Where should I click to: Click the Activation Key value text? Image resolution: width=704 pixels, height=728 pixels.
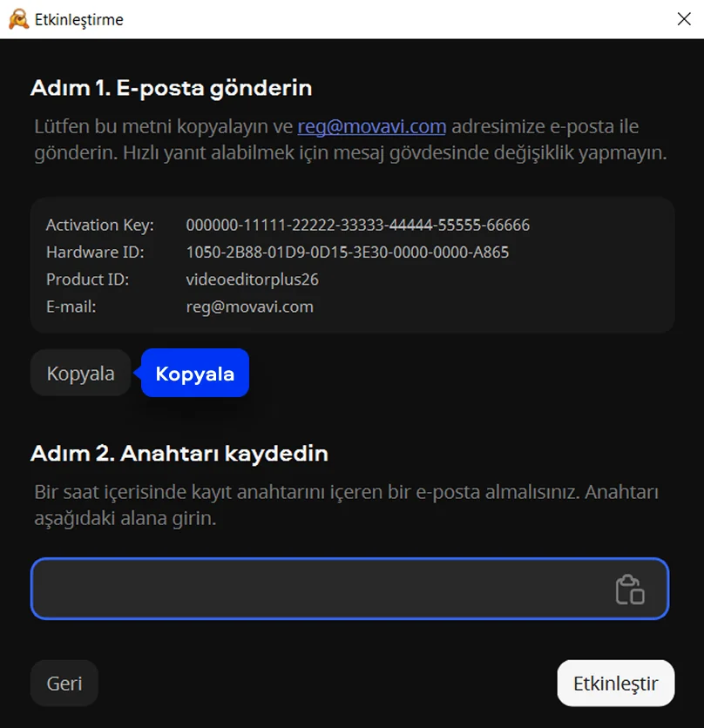357,226
